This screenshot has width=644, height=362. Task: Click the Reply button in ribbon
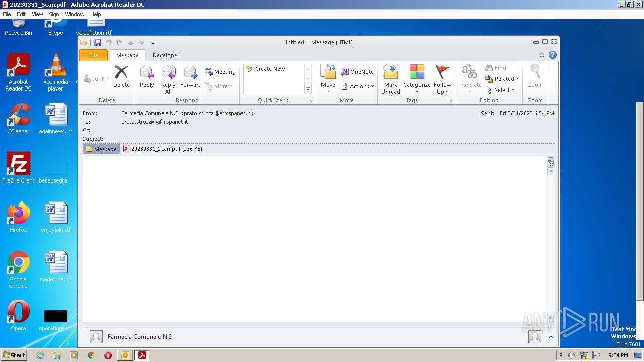tap(147, 77)
